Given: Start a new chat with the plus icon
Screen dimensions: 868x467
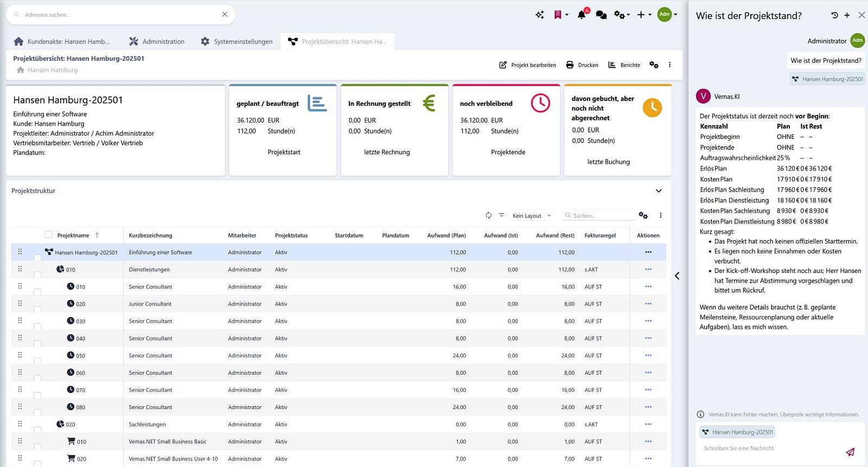Looking at the screenshot, I should (847, 15).
